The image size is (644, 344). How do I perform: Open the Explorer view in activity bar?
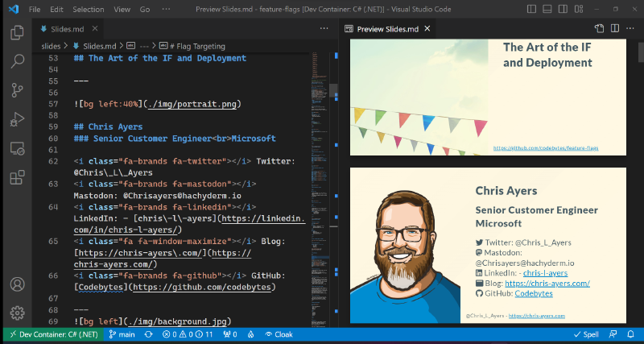point(17,33)
